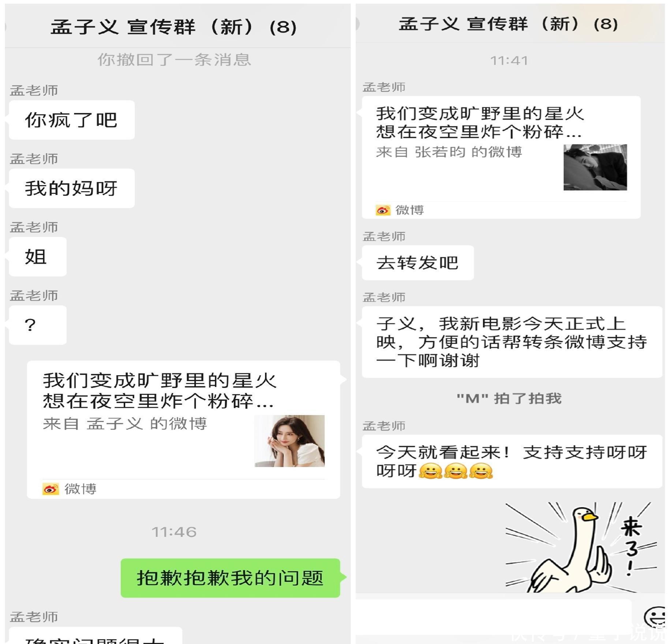Tap the message bubble 我的妈呀
Viewport: 670px width, 644px height.
tap(72, 188)
